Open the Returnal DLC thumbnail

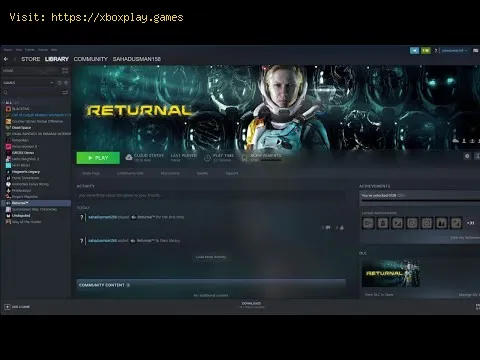click(391, 273)
